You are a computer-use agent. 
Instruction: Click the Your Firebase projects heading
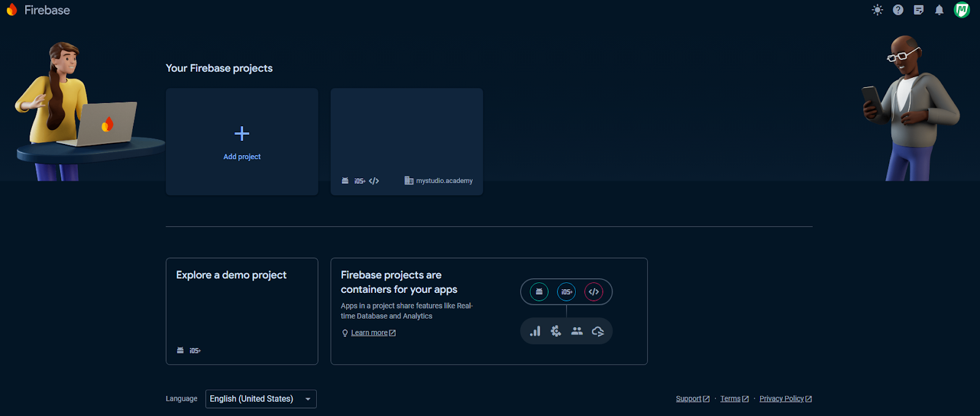click(x=219, y=68)
